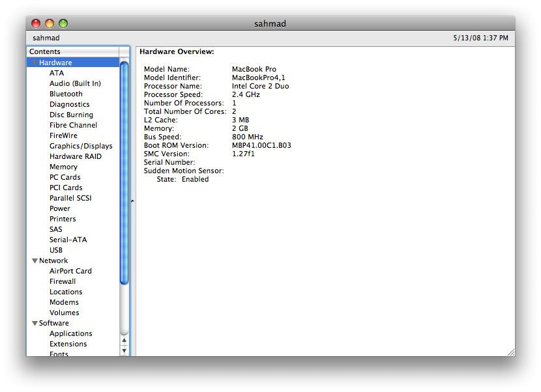Open Parallel SCSI section
This screenshot has height=392, width=541.
tap(70, 198)
